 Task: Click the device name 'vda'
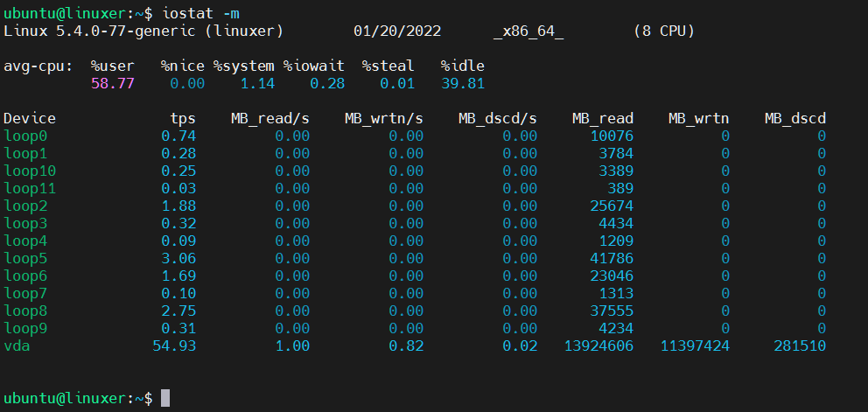pyautogui.click(x=17, y=346)
